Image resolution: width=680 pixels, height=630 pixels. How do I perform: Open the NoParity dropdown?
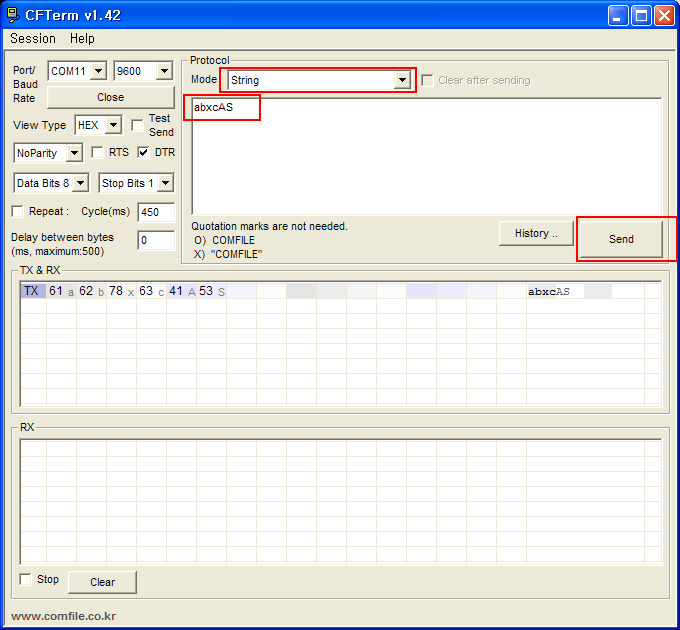pos(74,153)
